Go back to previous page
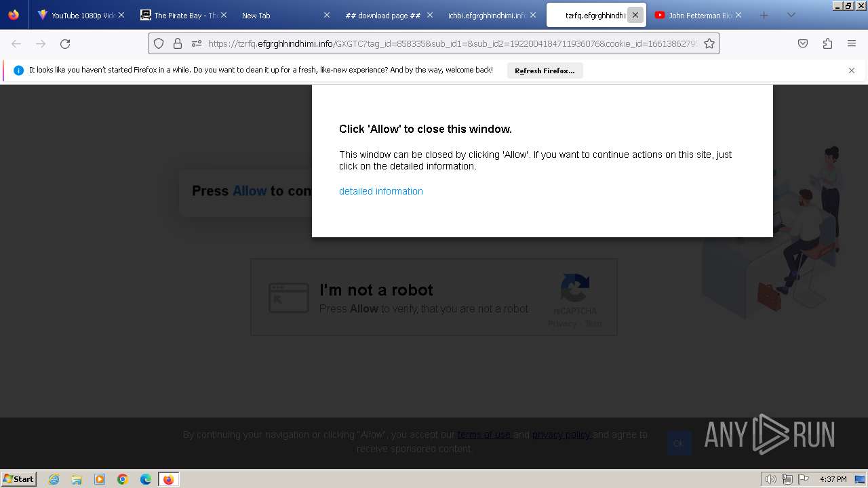 [16, 43]
